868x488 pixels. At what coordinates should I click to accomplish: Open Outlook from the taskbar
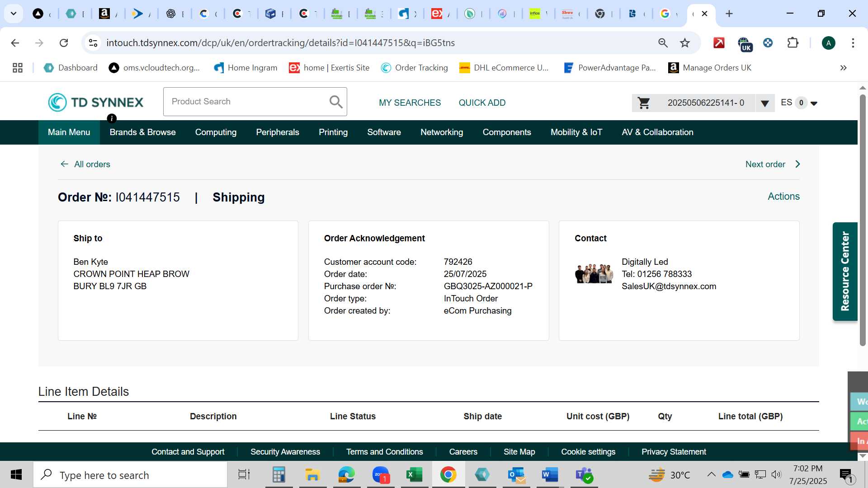point(516,475)
